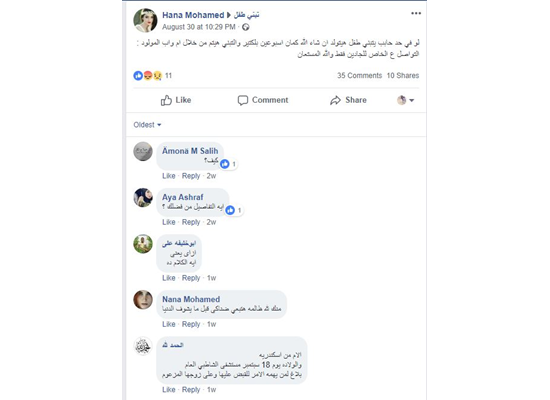Click like reaction badge on Amona's comment
This screenshot has height=400, width=550.
[x=225, y=164]
